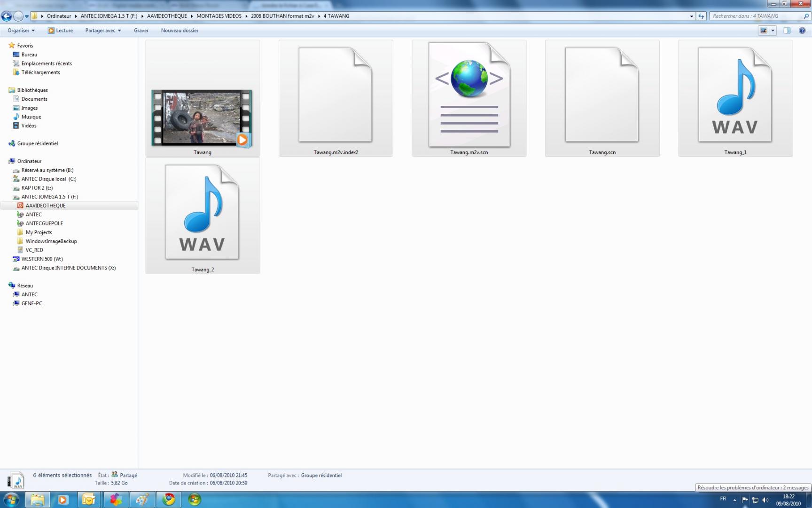
Task: Open Help with the blue question mark icon
Action: [802, 31]
